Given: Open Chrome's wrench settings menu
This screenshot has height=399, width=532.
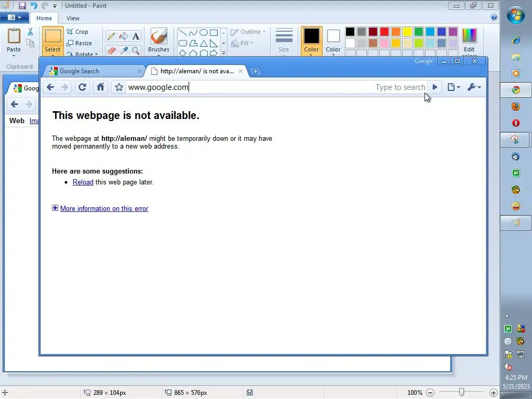Looking at the screenshot, I should (474, 87).
